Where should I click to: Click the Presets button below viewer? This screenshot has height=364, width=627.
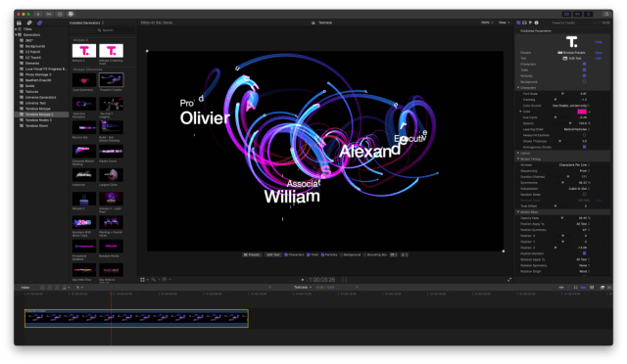coord(252,255)
